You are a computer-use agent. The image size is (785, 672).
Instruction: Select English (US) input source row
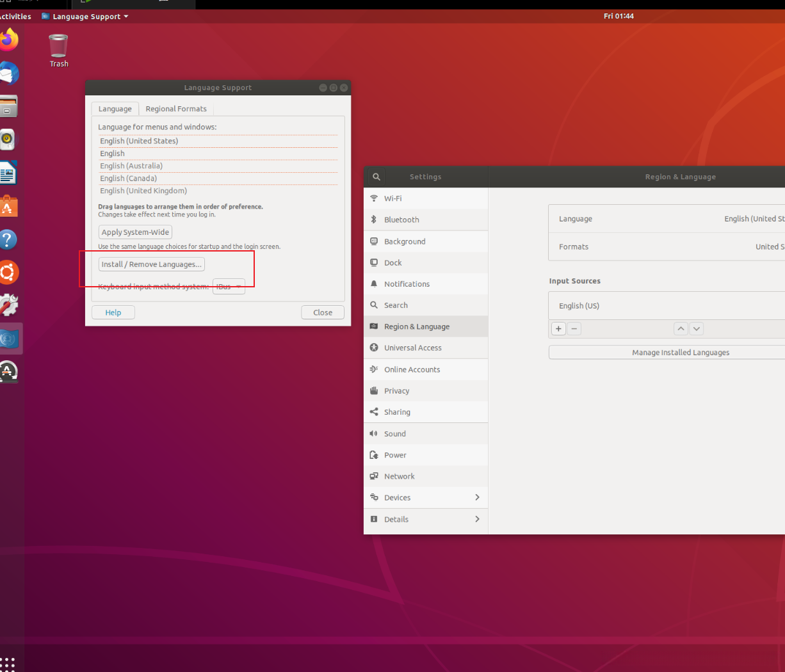[x=667, y=306]
